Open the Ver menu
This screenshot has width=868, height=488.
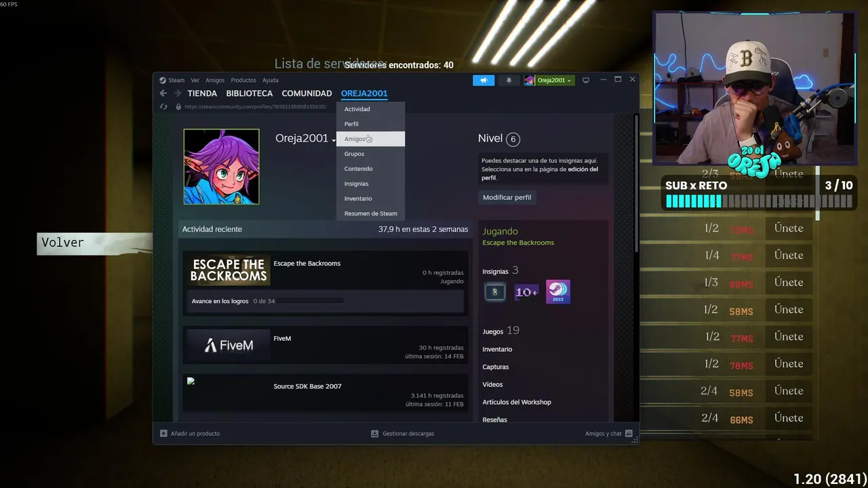point(195,80)
